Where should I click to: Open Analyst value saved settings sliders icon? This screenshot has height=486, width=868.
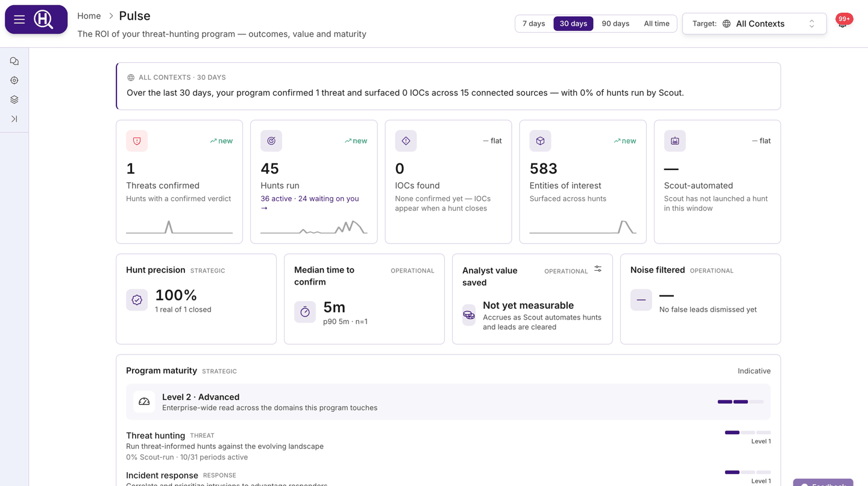pos(598,269)
